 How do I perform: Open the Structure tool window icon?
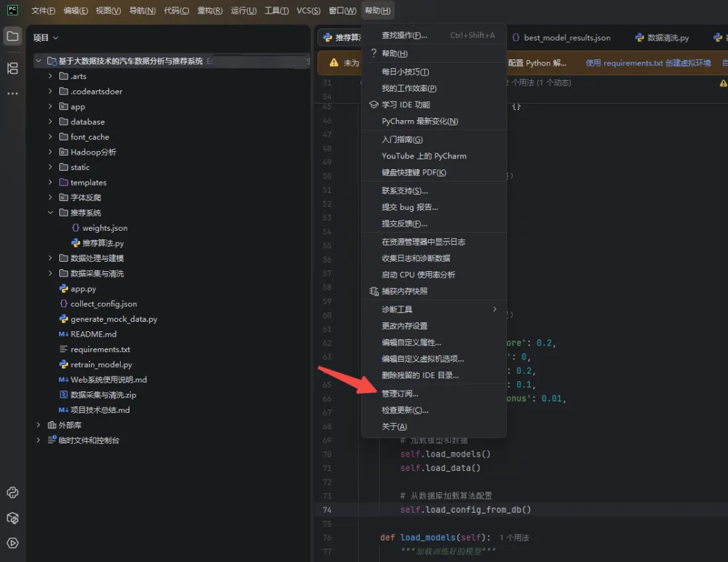13,68
